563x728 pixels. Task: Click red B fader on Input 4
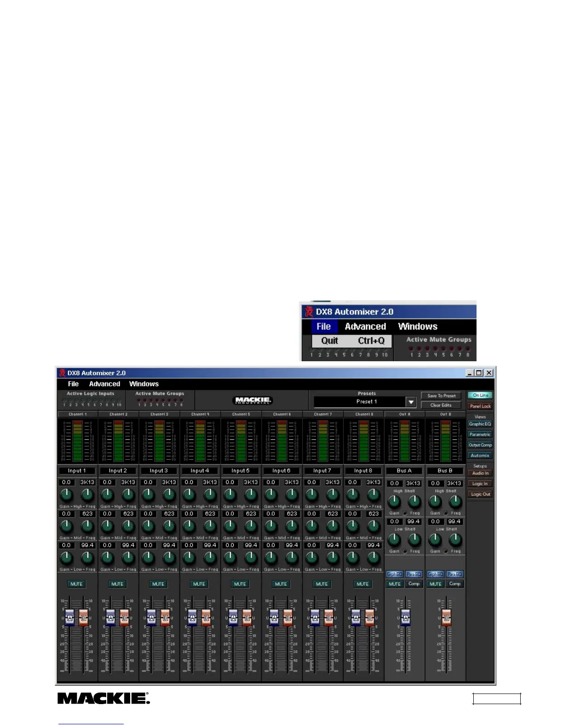(206, 617)
